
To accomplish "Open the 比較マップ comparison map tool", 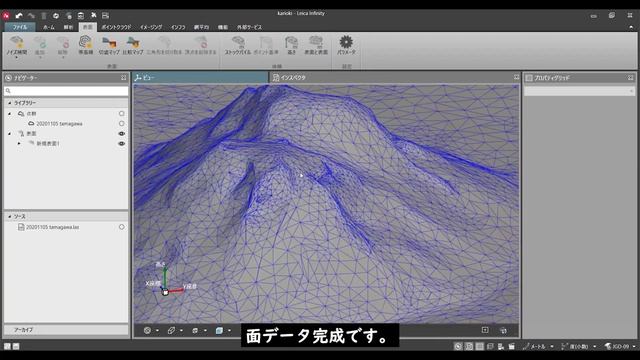I will tap(133, 45).
